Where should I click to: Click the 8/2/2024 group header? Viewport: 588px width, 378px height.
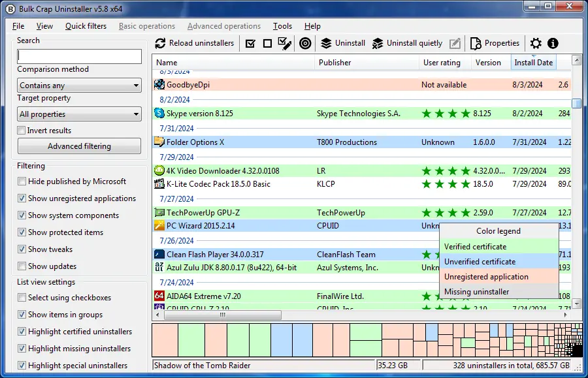click(174, 100)
